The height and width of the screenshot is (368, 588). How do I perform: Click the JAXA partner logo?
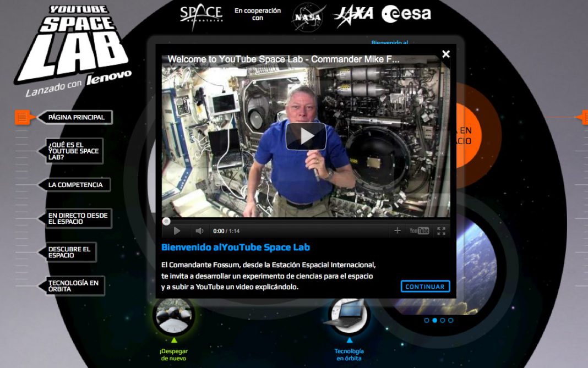point(355,14)
